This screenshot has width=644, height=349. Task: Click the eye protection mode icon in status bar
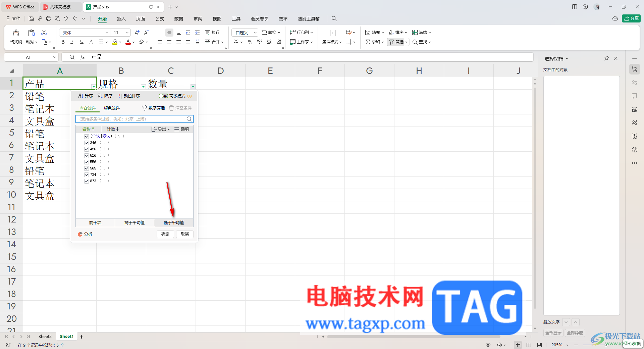[x=488, y=345]
